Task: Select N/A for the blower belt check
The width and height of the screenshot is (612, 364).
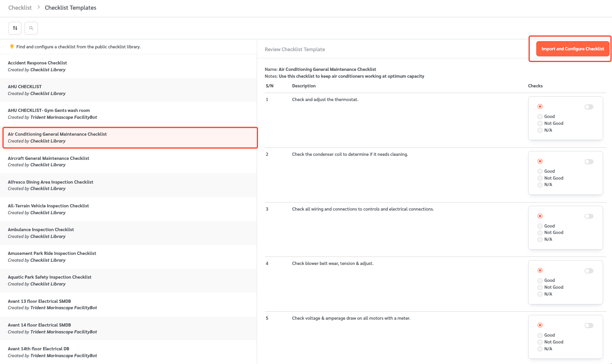Action: pyautogui.click(x=540, y=294)
